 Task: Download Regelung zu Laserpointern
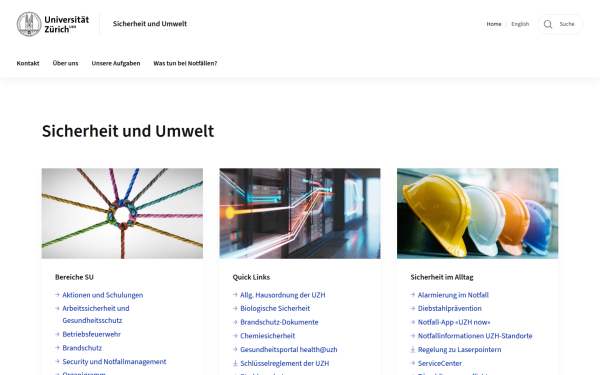(459, 349)
